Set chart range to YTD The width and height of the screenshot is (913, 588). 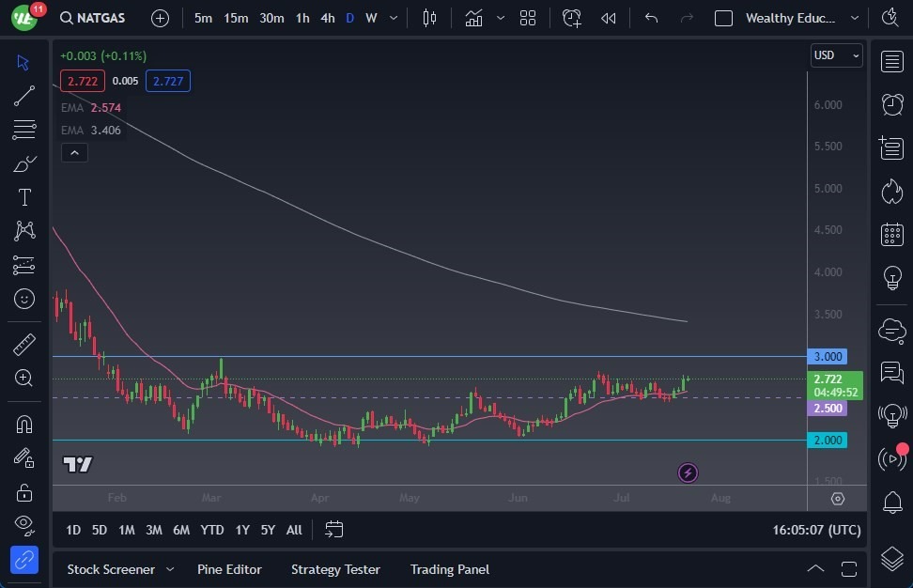pos(212,530)
